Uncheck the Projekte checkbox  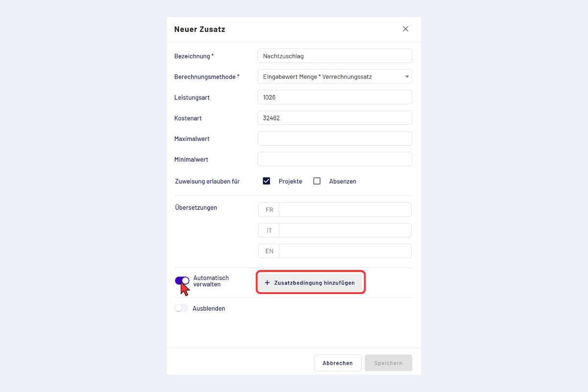[x=267, y=181]
